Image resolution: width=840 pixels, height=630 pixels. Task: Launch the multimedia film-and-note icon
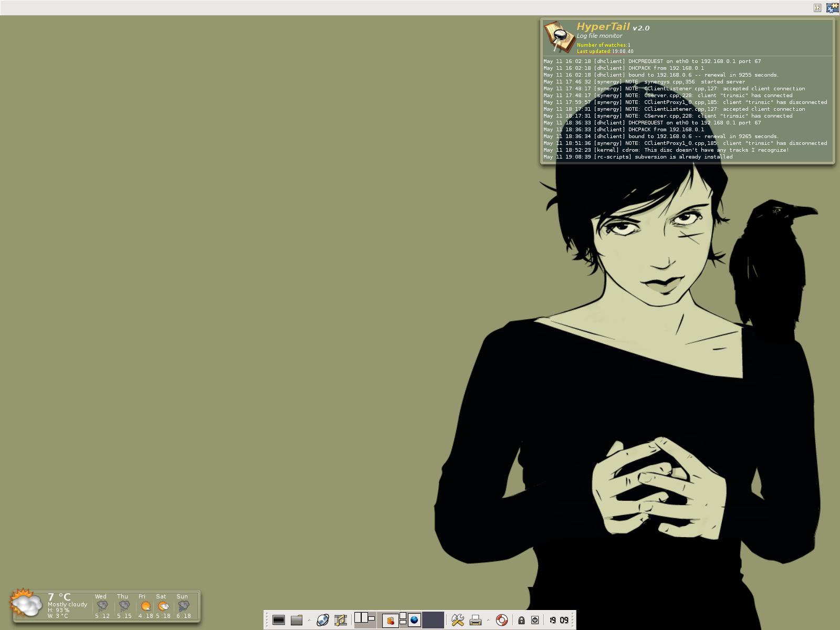[x=341, y=620]
